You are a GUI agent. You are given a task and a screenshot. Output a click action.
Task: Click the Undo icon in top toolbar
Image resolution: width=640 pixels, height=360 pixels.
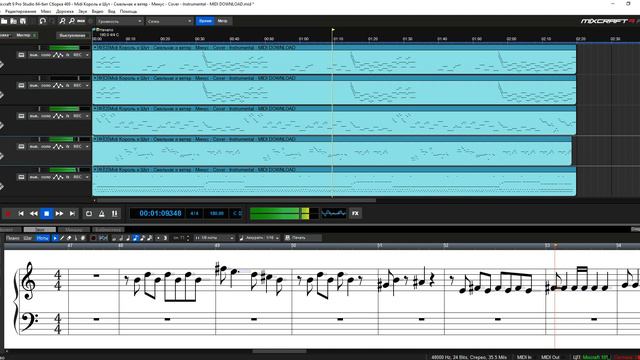pyautogui.click(x=42, y=21)
